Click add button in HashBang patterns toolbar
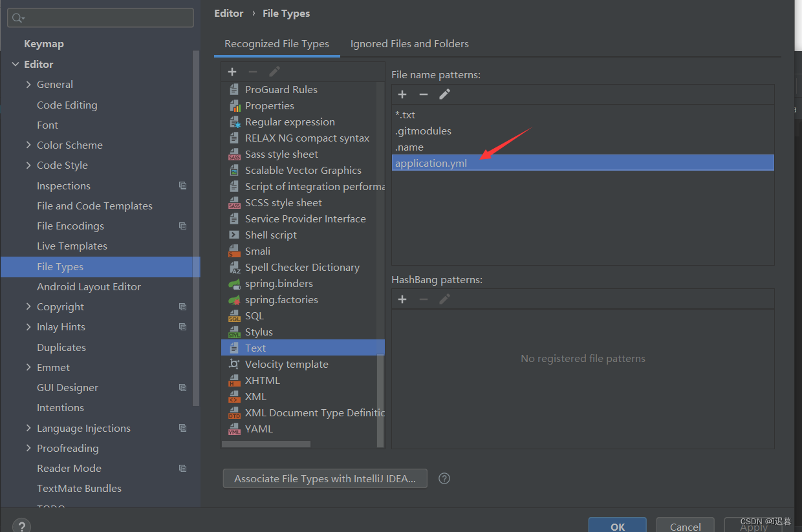This screenshot has height=532, width=802. click(x=402, y=299)
